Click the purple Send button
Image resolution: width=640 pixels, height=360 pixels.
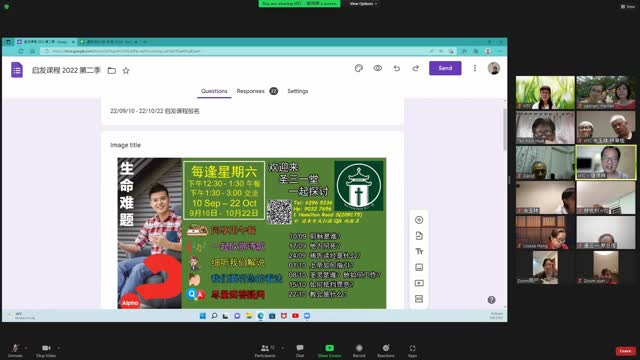click(x=445, y=68)
